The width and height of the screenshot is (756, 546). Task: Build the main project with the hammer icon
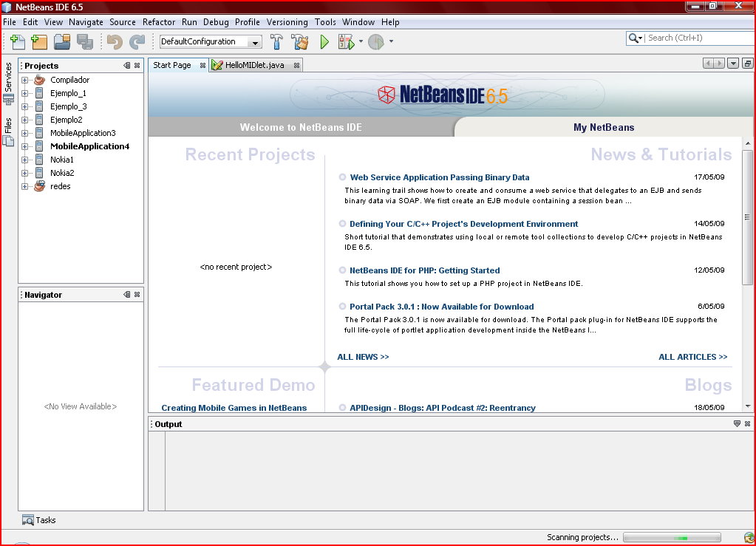[276, 42]
